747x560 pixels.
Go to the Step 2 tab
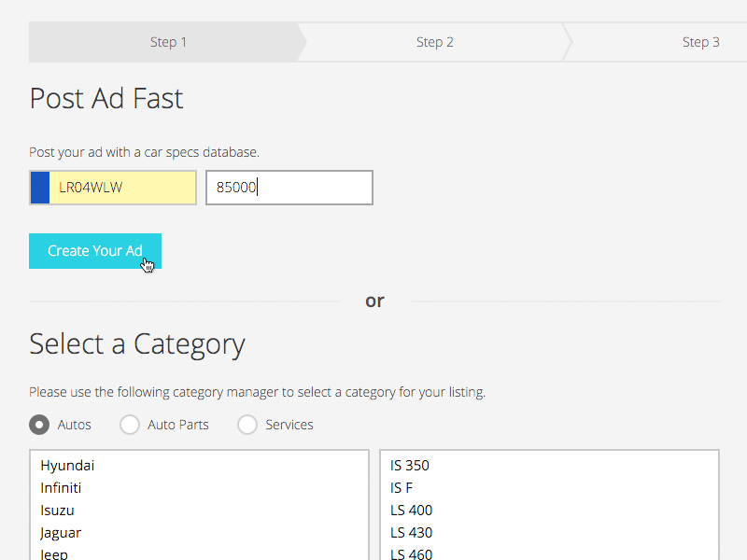[434, 42]
